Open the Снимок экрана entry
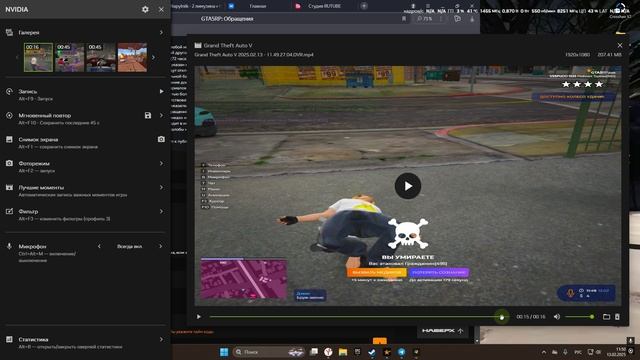 pos(85,143)
